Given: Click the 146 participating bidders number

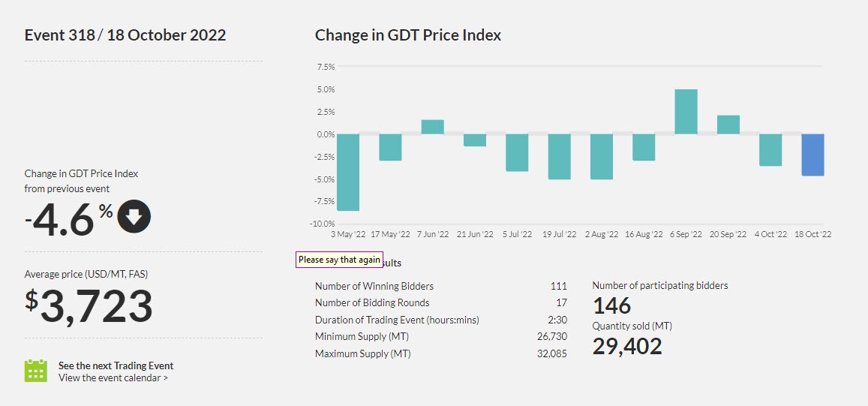Looking at the screenshot, I should pos(611,305).
